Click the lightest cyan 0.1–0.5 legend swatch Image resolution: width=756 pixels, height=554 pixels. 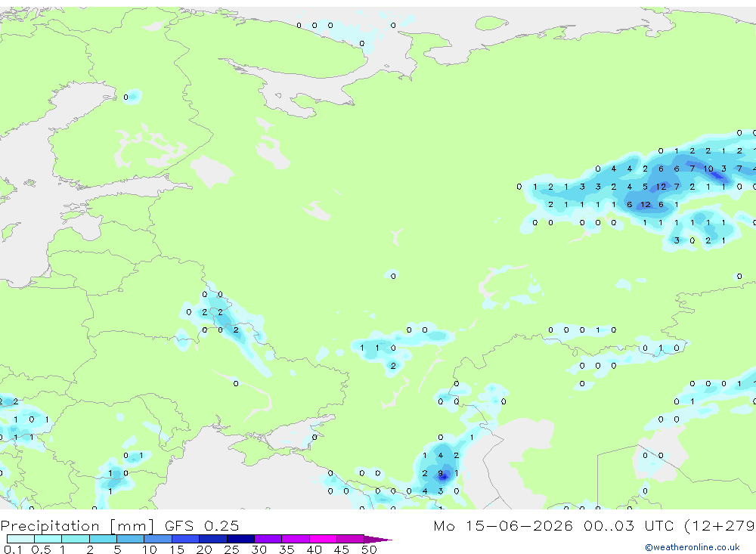pyautogui.click(x=20, y=539)
